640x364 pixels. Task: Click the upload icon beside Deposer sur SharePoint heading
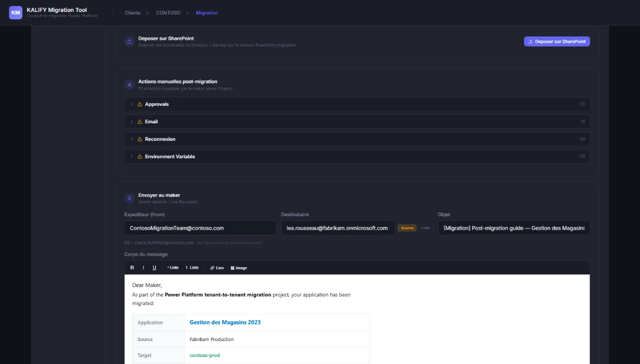coord(129,41)
